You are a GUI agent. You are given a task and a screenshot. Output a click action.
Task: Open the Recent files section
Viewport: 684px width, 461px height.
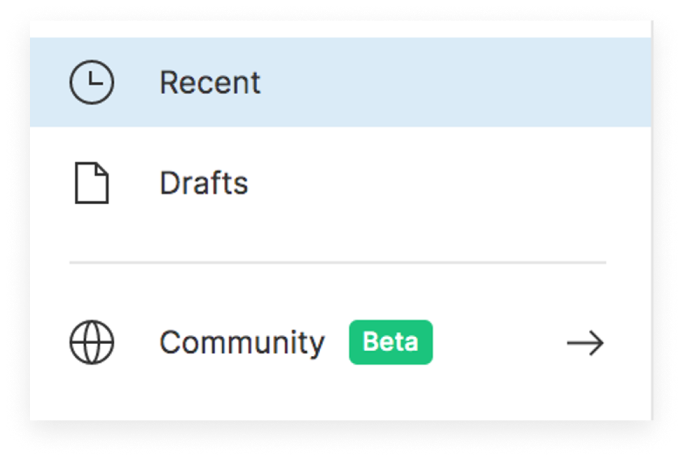click(341, 82)
